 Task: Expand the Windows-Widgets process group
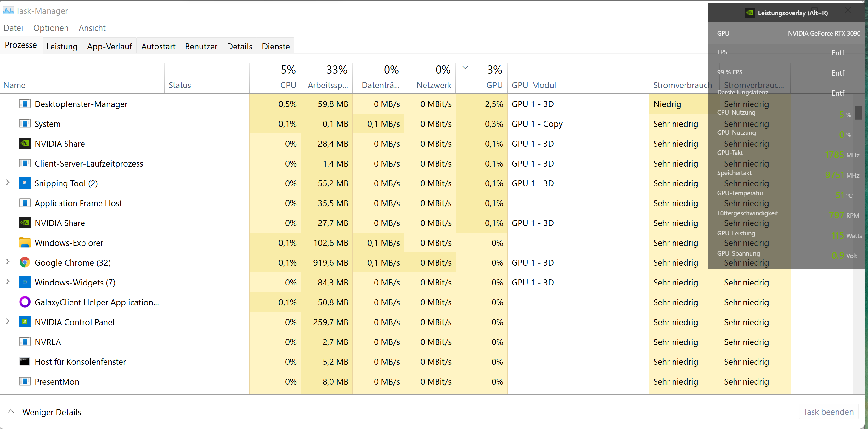(x=8, y=282)
